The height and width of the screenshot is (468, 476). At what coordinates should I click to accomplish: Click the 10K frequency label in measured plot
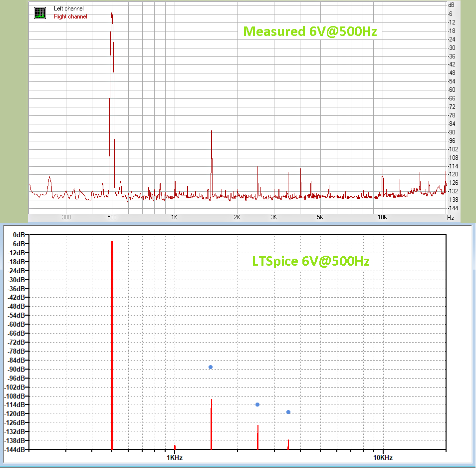pyautogui.click(x=383, y=217)
